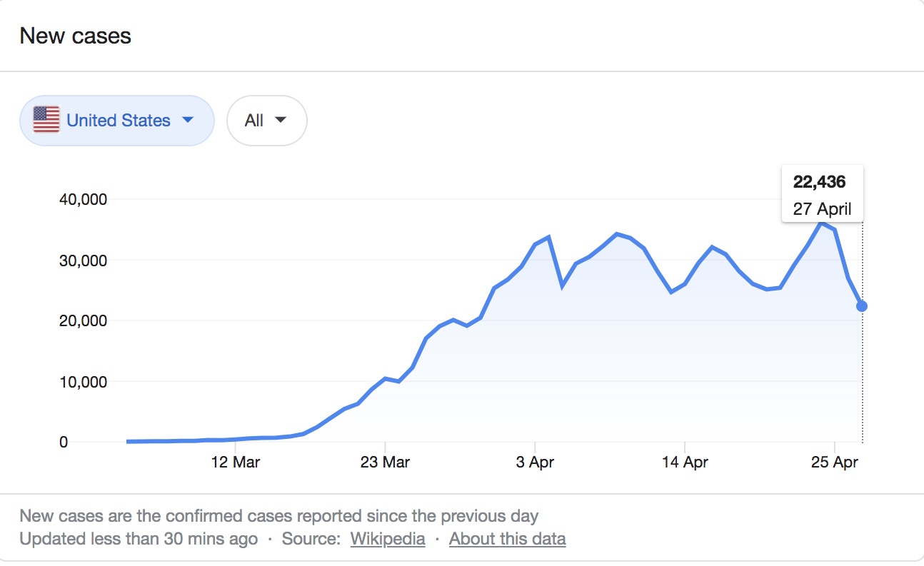Click the blue caret beside United States
Screen dimensions: 924x566
pos(188,120)
